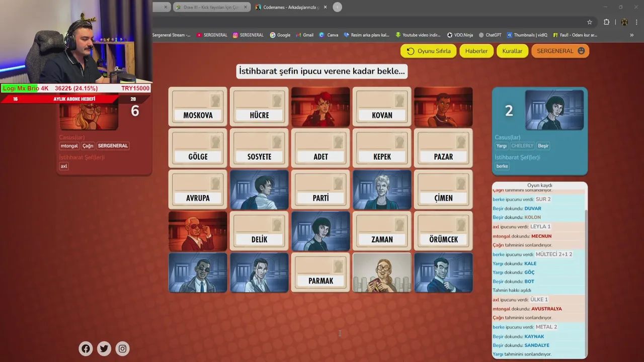The image size is (644, 362).
Task: Click the Twitter icon
Action: pos(104,348)
